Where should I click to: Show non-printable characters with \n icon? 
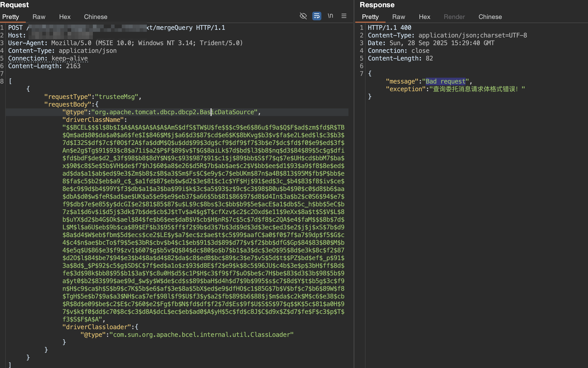[330, 16]
